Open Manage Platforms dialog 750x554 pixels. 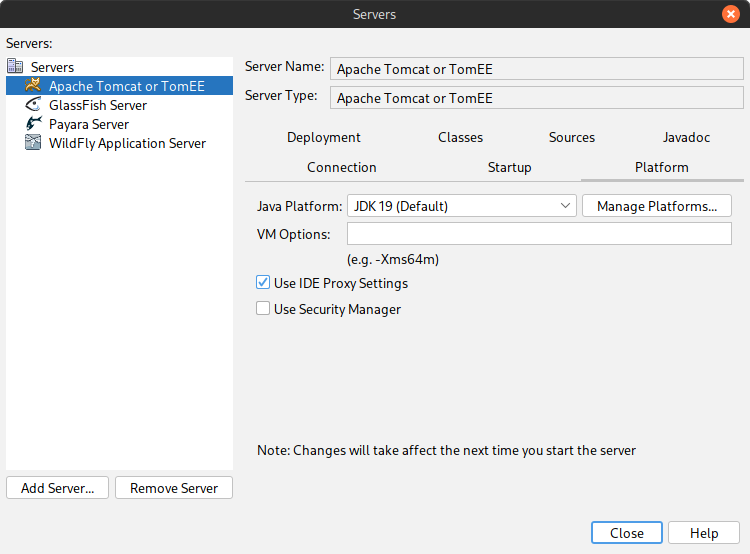657,206
